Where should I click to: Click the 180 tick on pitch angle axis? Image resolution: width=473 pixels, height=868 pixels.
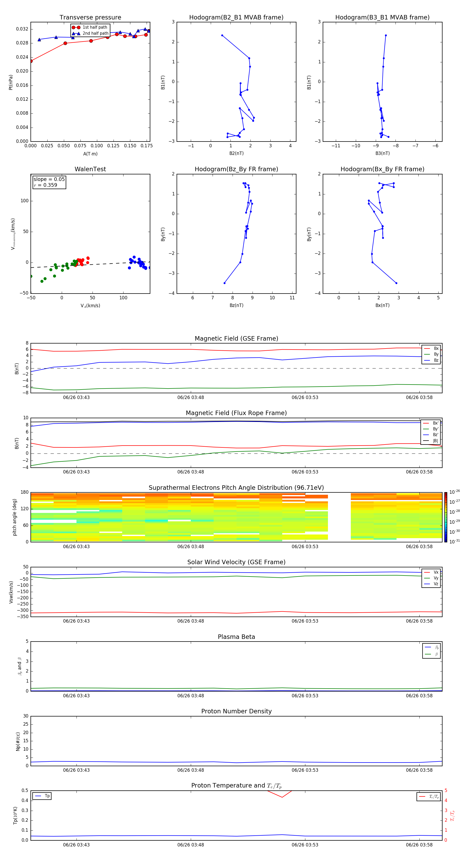tap(25, 492)
